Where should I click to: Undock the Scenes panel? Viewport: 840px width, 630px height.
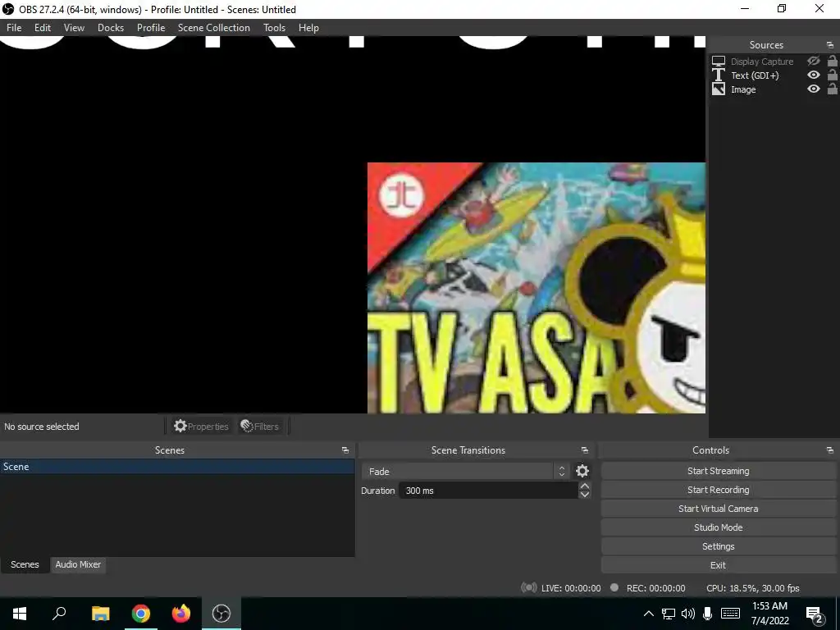(x=345, y=450)
